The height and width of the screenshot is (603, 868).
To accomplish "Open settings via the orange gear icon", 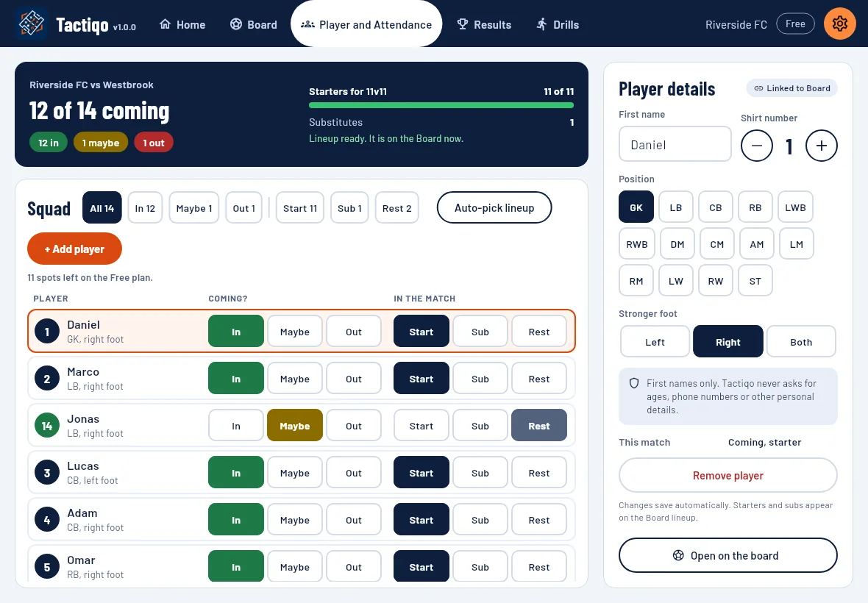I will click(839, 24).
